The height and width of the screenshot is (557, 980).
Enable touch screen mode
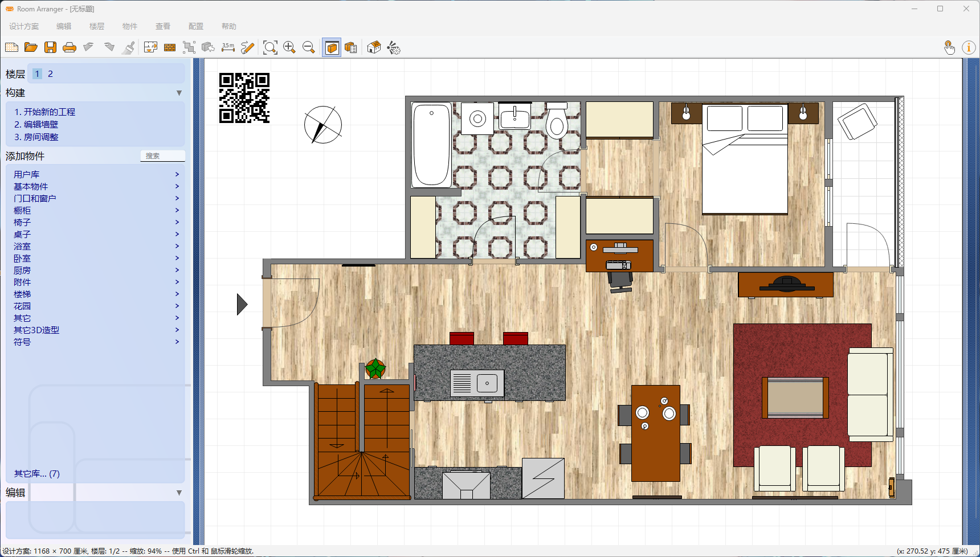coord(950,47)
